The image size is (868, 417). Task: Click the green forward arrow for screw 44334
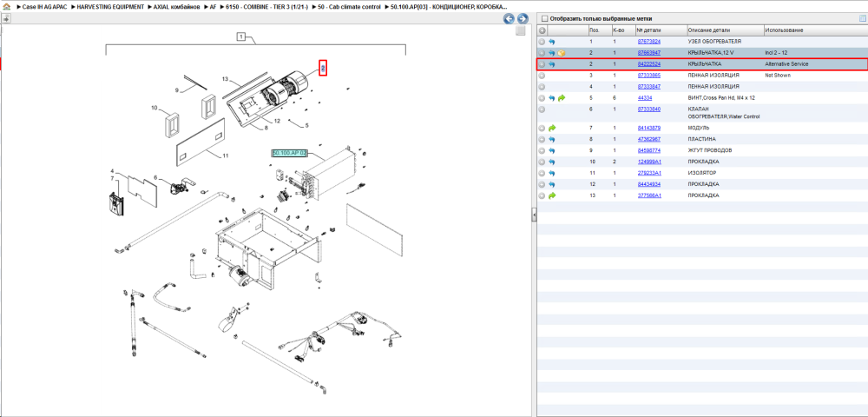562,98
